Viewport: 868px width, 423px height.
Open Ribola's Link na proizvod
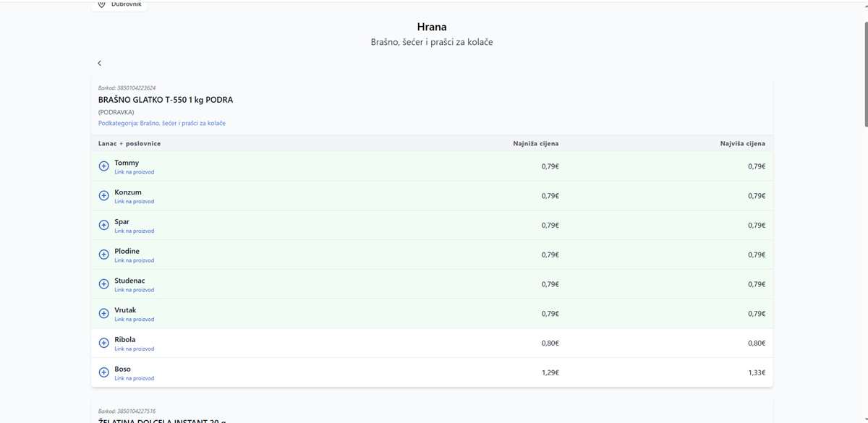[x=134, y=349]
